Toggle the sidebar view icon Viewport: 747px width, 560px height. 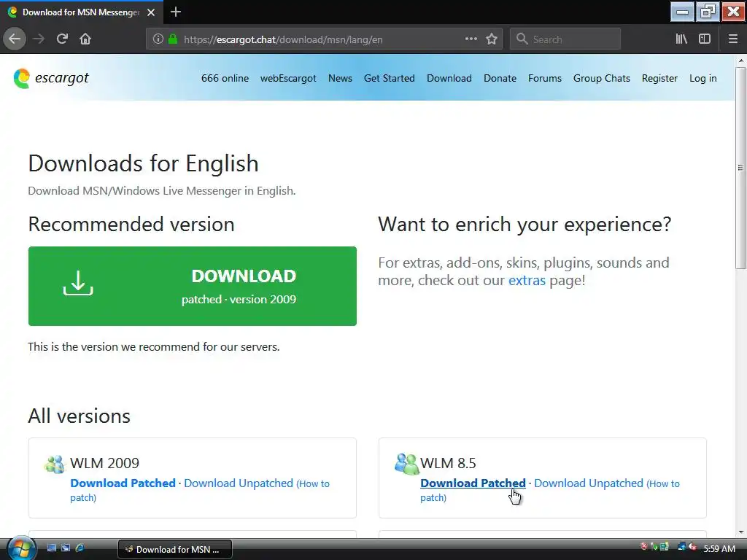[x=705, y=39]
